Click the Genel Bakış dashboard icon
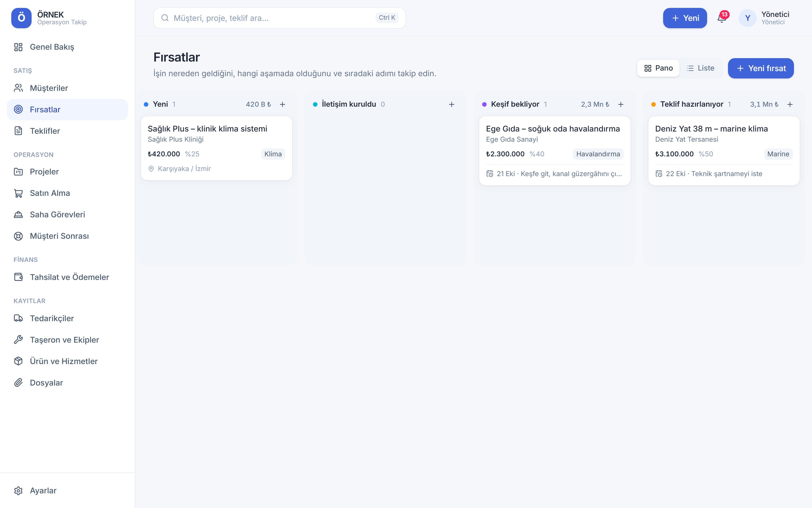812x508 pixels. [x=18, y=47]
